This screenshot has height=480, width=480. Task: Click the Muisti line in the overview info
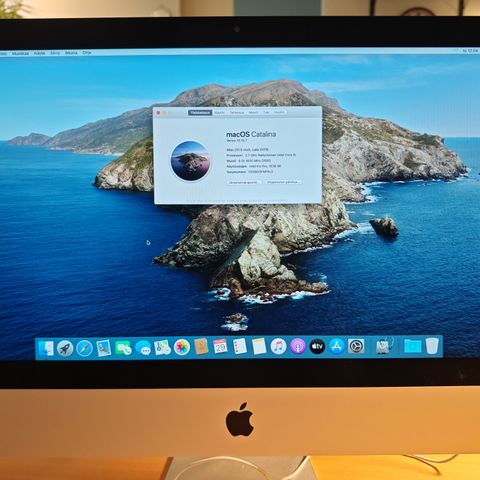click(248, 161)
